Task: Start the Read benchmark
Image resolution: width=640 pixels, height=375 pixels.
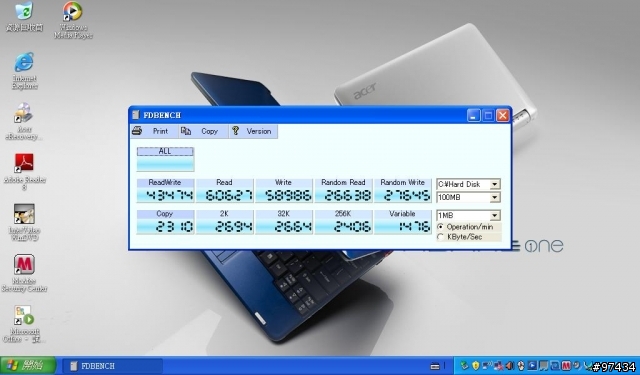Action: (224, 190)
